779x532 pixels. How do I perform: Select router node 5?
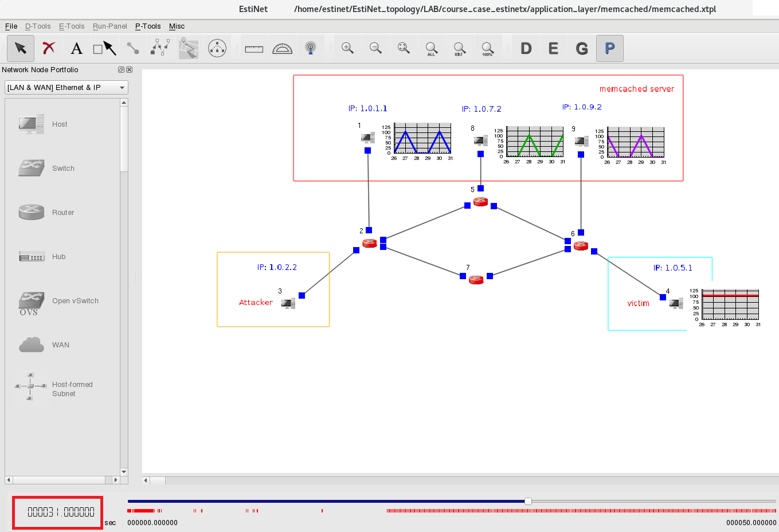[480, 202]
